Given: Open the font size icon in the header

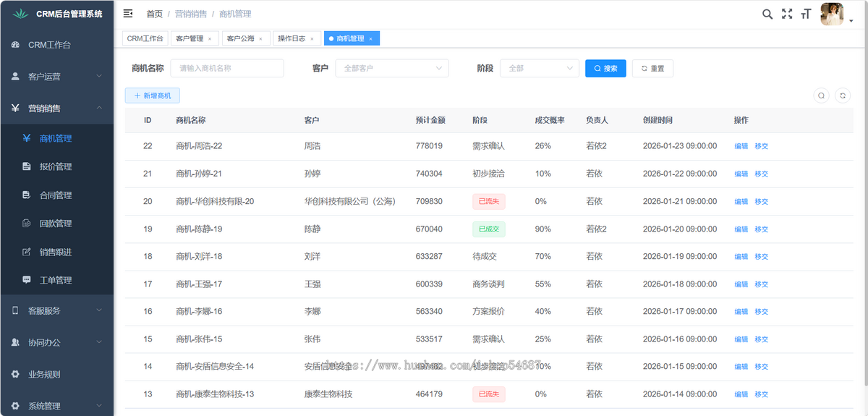Looking at the screenshot, I should tap(806, 14).
